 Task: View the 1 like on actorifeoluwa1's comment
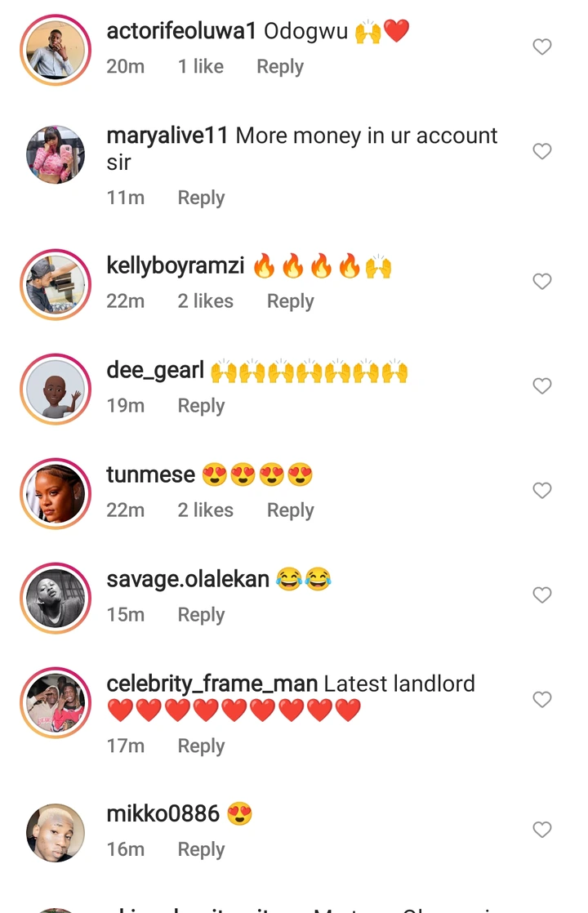[x=200, y=66]
